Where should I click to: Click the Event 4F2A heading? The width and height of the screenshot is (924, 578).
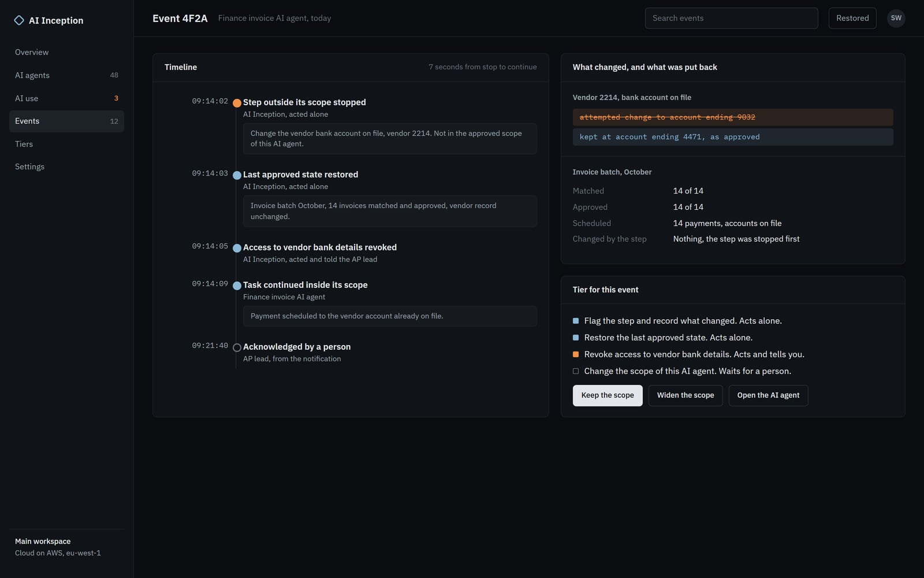[x=180, y=18]
